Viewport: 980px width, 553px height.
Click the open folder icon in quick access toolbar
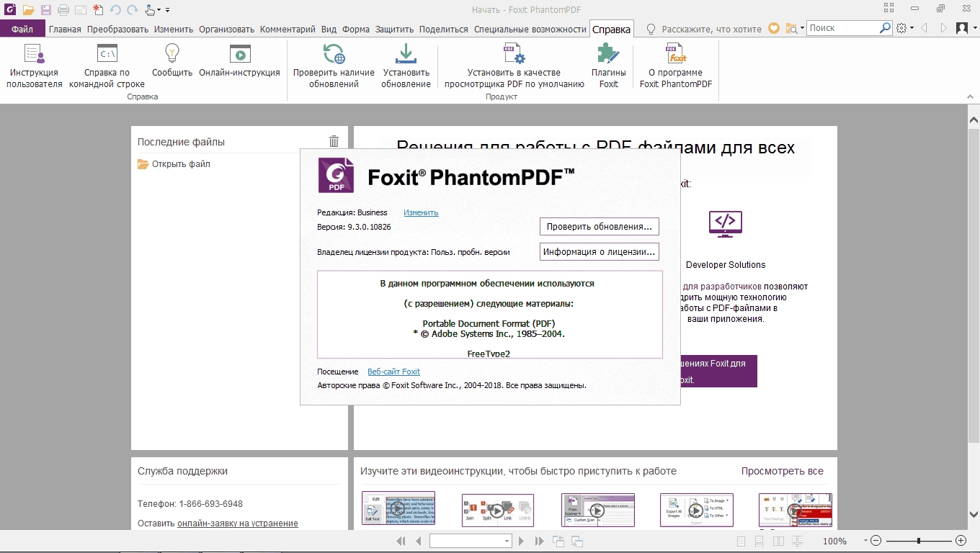coord(28,9)
